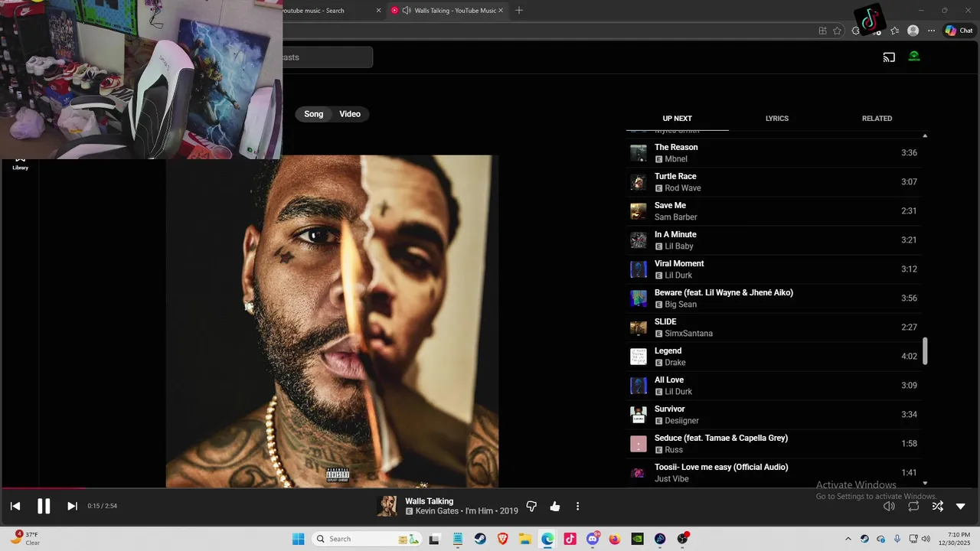Open Firefox from the taskbar
This screenshot has width=980, height=551.
click(615, 539)
